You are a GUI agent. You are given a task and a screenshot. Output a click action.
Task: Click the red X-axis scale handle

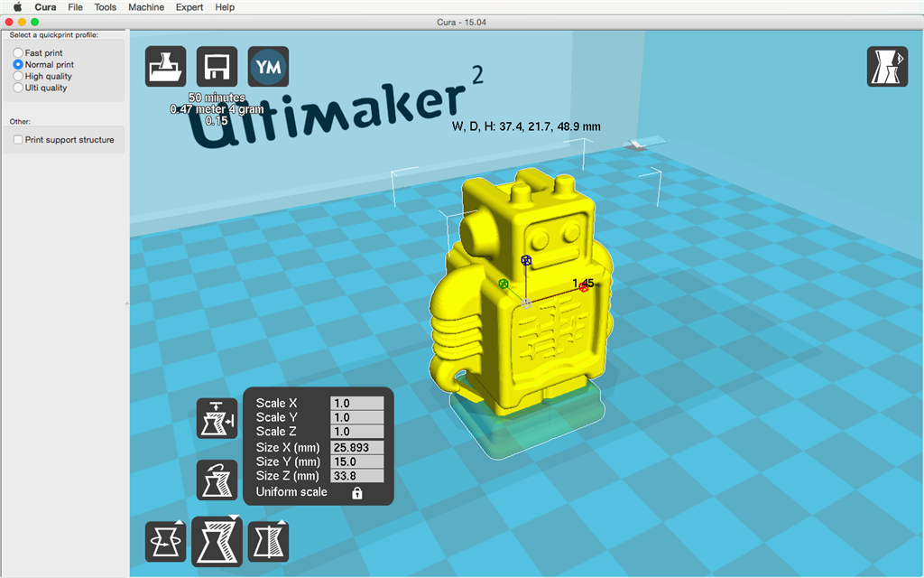584,288
